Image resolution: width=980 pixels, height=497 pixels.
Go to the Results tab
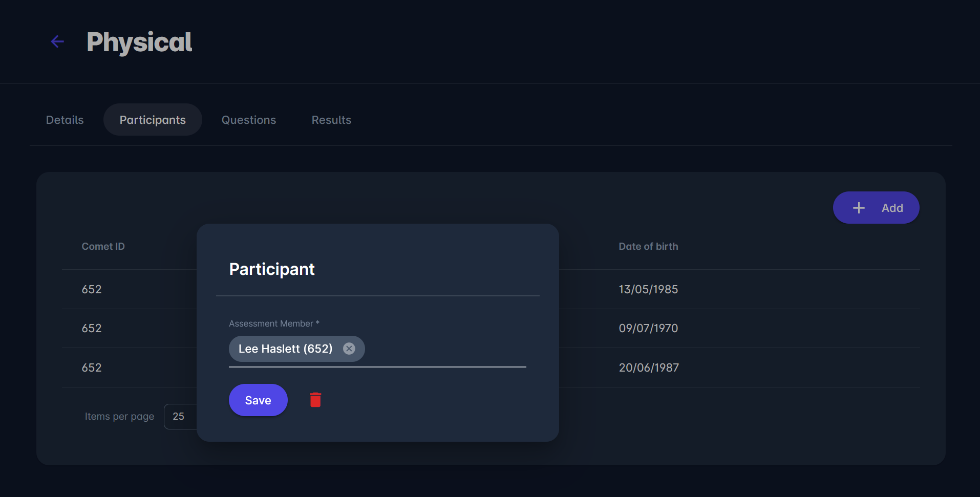[x=331, y=120]
